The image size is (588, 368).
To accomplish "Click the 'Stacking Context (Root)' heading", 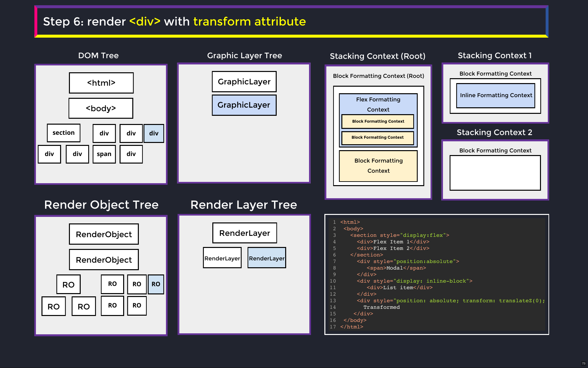I will pos(378,56).
